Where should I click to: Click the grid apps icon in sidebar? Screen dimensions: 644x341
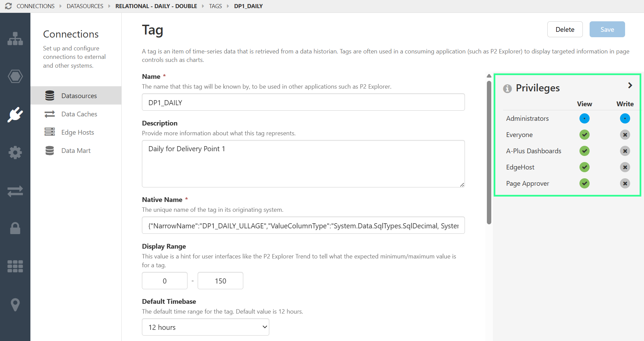15,266
